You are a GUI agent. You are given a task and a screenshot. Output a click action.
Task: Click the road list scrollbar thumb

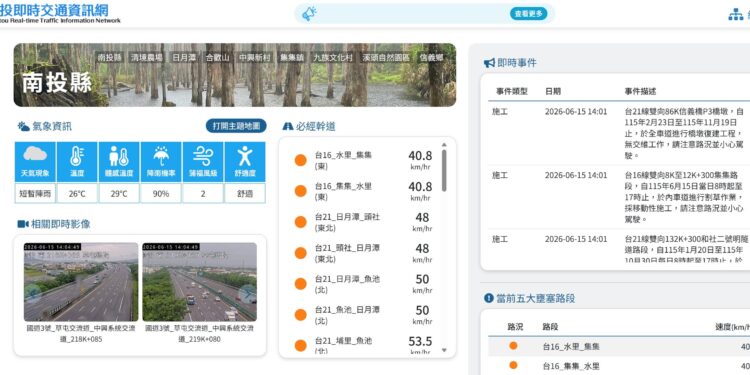444,170
